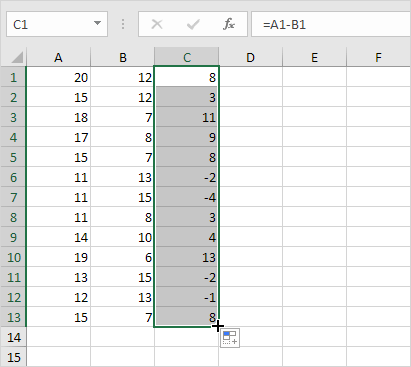Select column C header
This screenshot has height=367, width=411.
point(187,57)
